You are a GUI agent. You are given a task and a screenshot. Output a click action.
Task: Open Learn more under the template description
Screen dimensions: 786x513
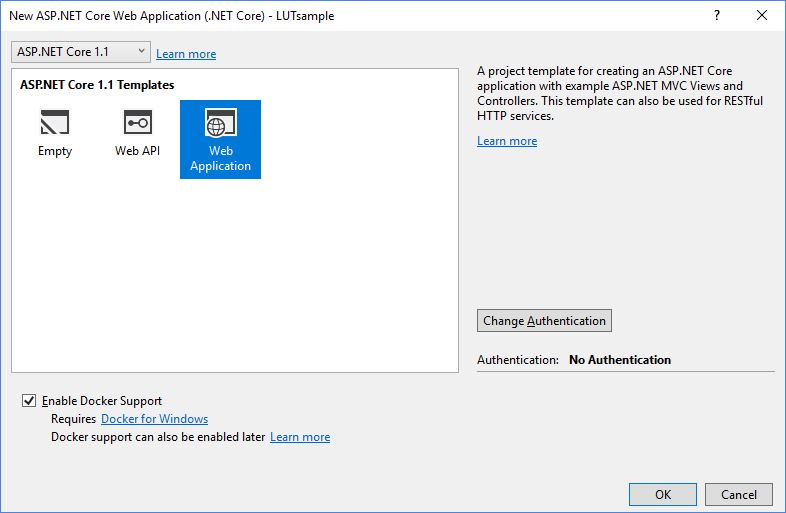click(507, 141)
